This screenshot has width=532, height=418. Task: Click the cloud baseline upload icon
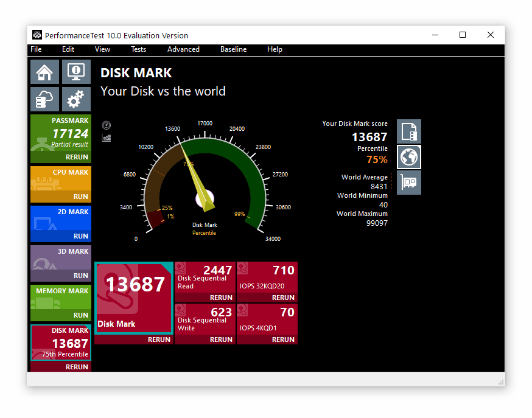(x=44, y=99)
